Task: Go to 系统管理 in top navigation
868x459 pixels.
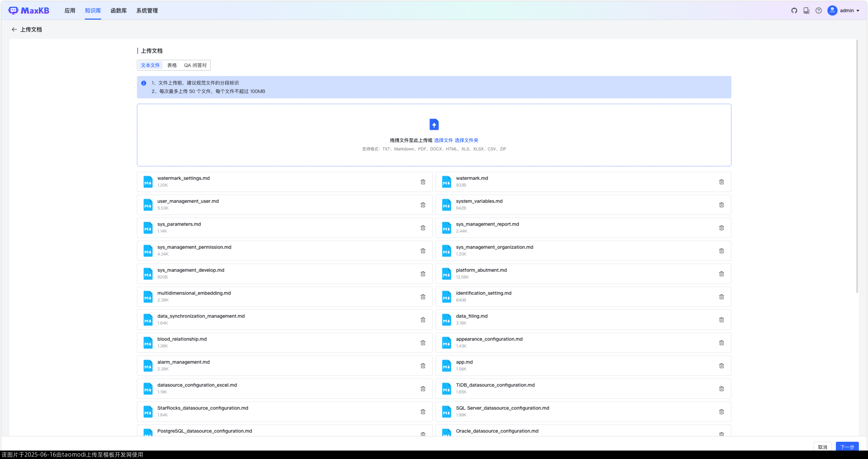Action: click(147, 10)
